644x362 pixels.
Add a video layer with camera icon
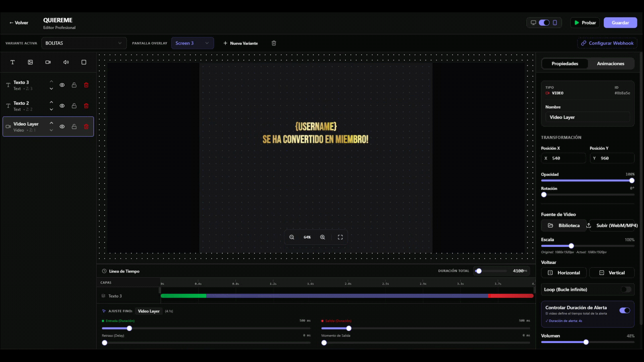point(48,62)
